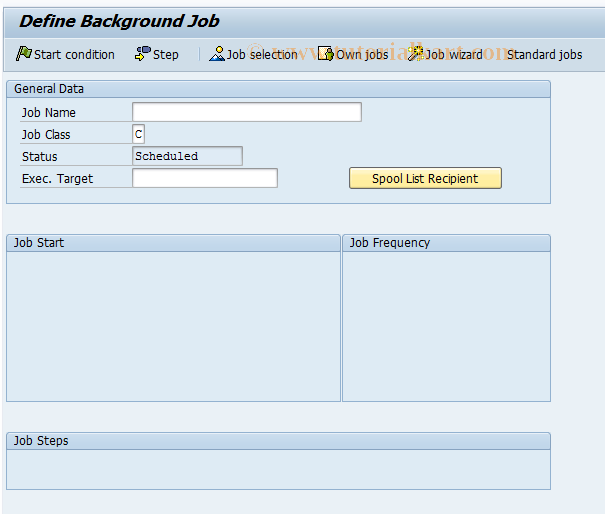
Task: Click the General Data group header
Action: 279,89
